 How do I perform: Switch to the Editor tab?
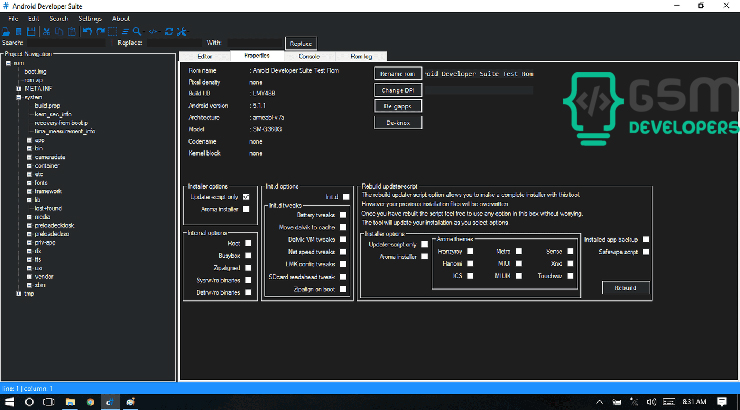205,56
